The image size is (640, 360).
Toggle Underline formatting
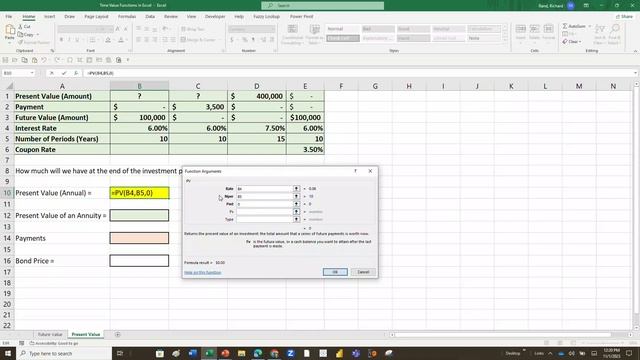(x=77, y=40)
